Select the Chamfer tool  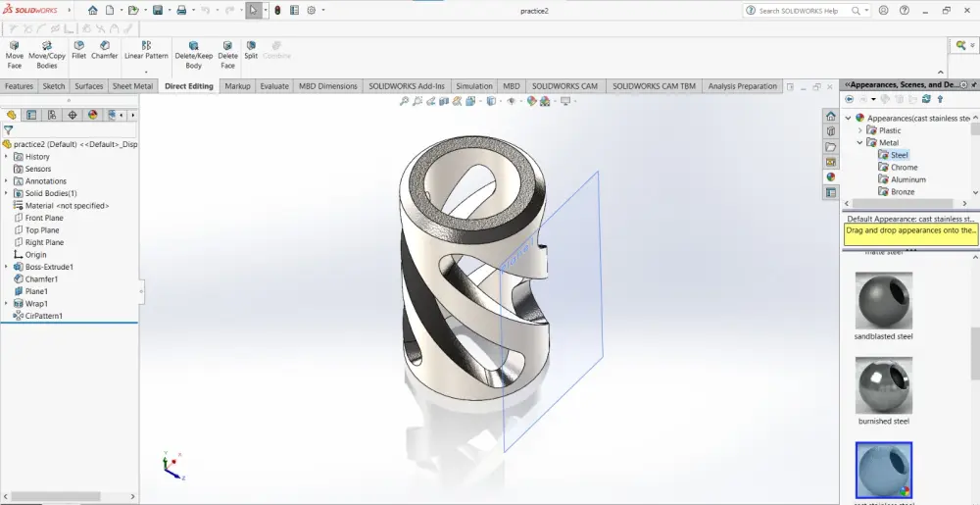(105, 50)
